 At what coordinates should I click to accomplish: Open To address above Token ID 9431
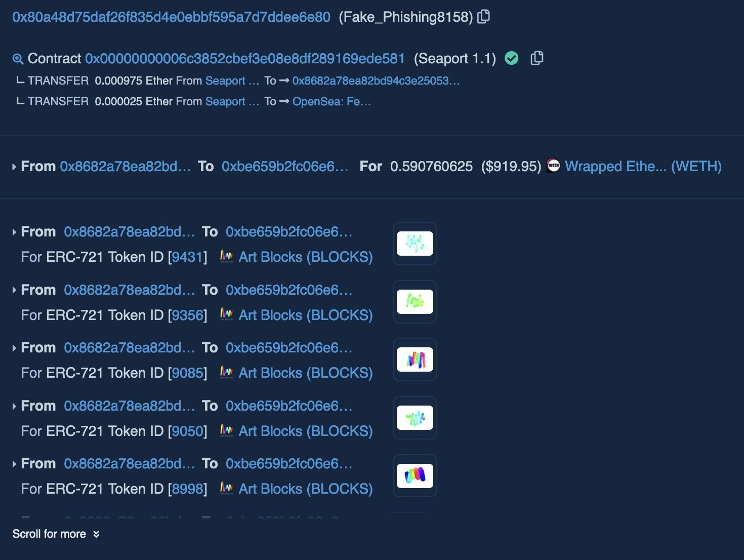click(289, 232)
